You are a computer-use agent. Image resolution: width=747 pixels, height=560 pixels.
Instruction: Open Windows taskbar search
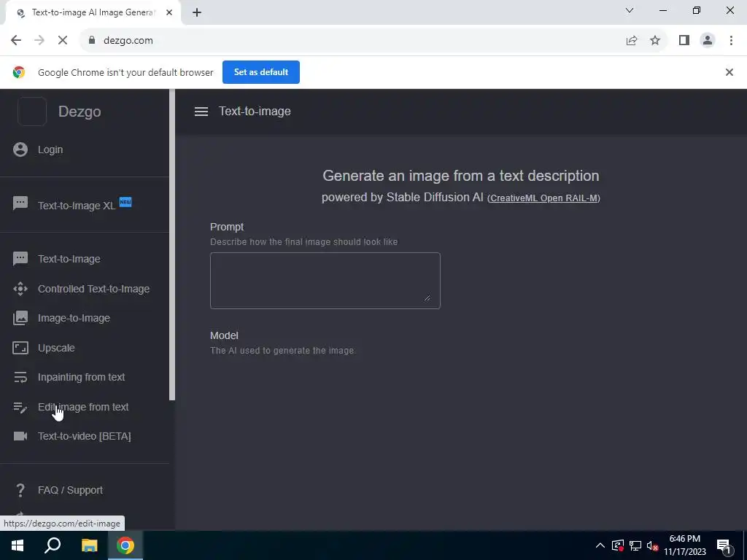53,545
